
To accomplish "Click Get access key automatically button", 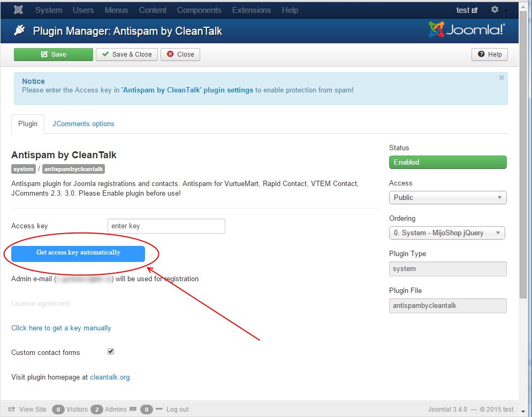I will click(78, 253).
